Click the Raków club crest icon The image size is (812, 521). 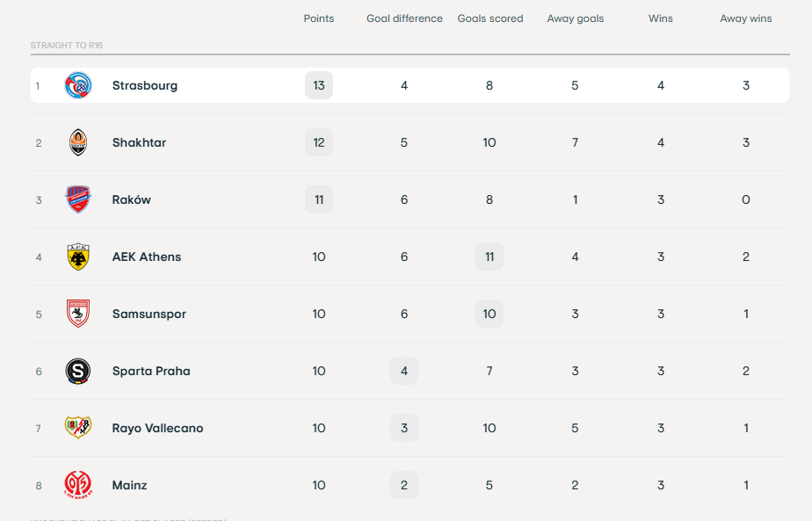click(x=78, y=199)
